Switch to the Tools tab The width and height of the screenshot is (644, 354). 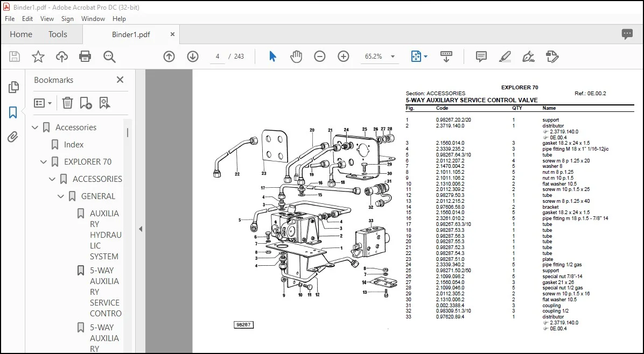[x=58, y=34]
